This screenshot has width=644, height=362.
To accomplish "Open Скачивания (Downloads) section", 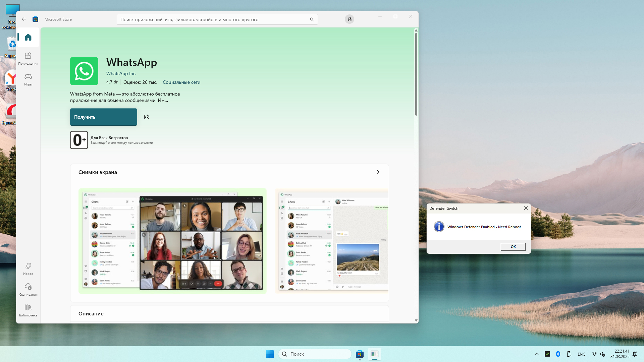I will [x=28, y=289].
